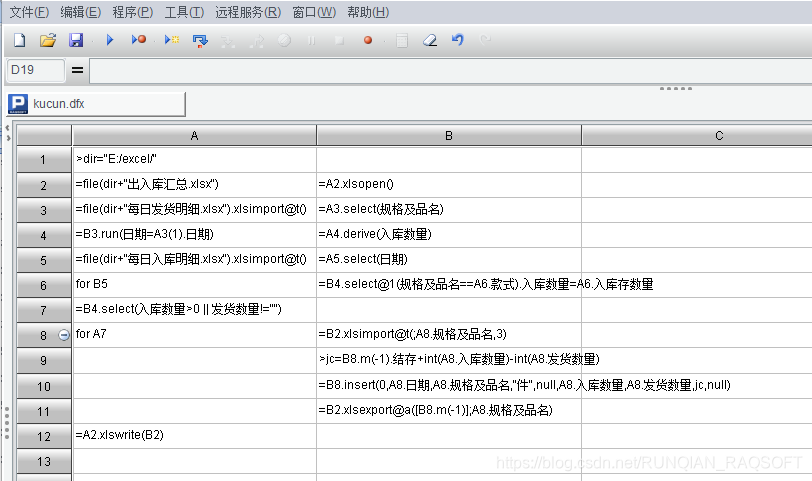Image resolution: width=812 pixels, height=481 pixels.
Task: Select cell starting =B8.insert(0,A8.日期
Action: (x=449, y=385)
